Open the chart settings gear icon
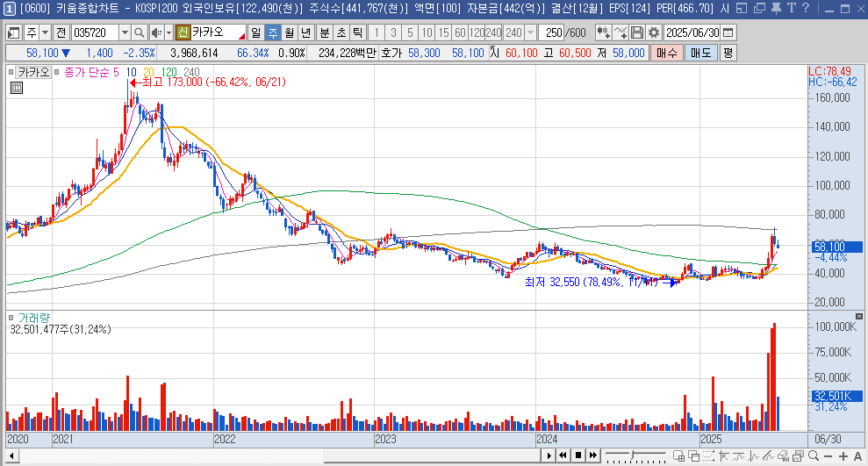Viewport: 868px width, 466px height. point(654,32)
